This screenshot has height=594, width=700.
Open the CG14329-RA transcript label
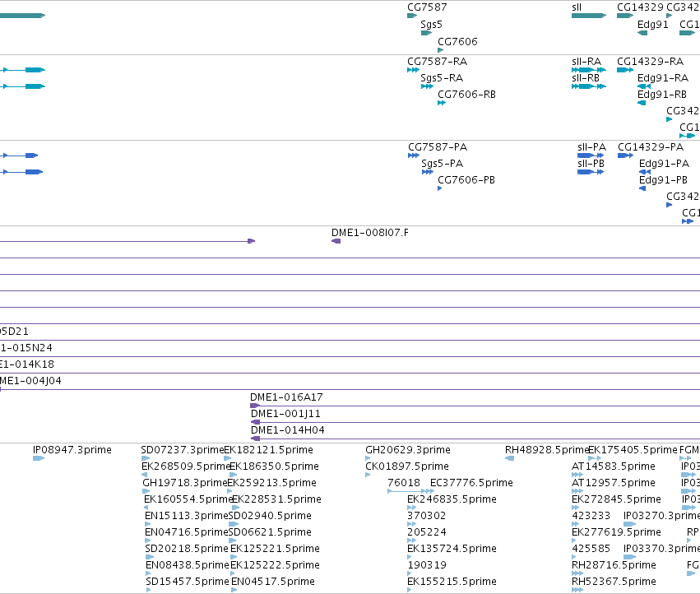point(650,62)
